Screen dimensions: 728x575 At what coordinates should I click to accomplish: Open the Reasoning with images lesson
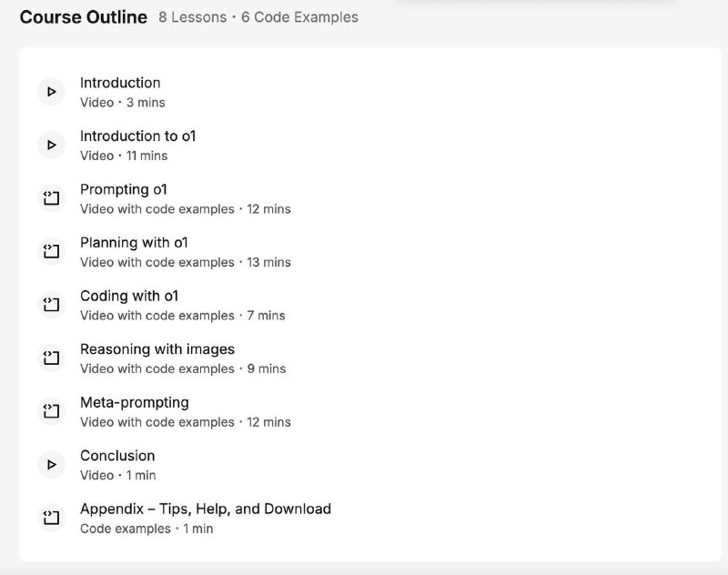click(157, 349)
